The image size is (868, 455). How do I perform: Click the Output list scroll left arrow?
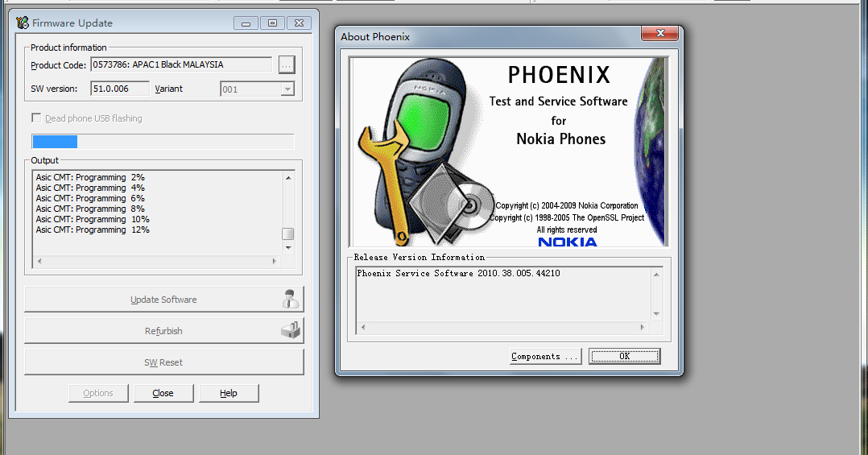pos(39,261)
